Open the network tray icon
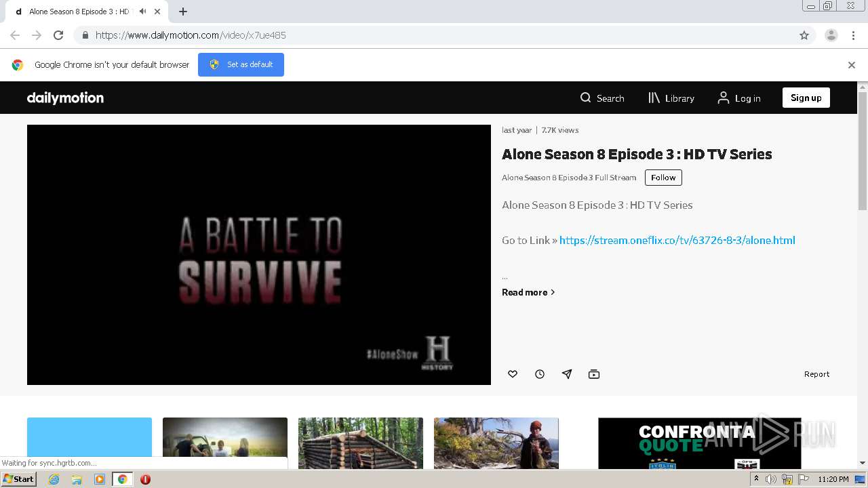 (787, 479)
